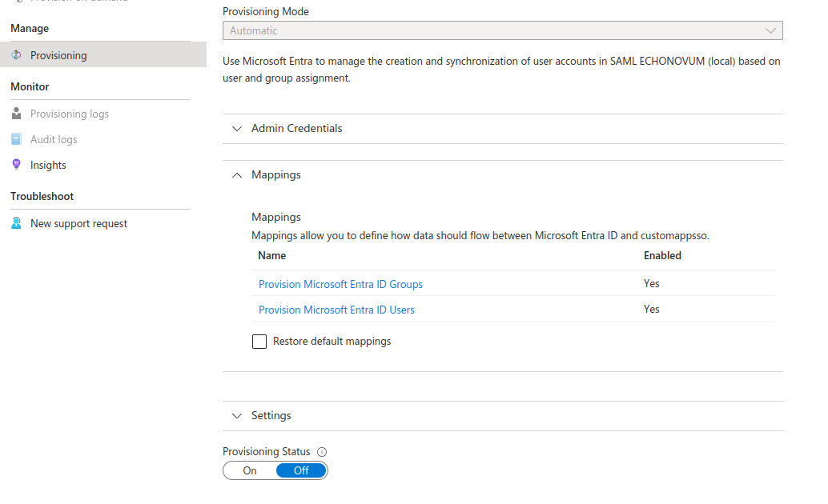828x504 pixels.
Task: Click the Enabled column header
Action: click(x=662, y=255)
